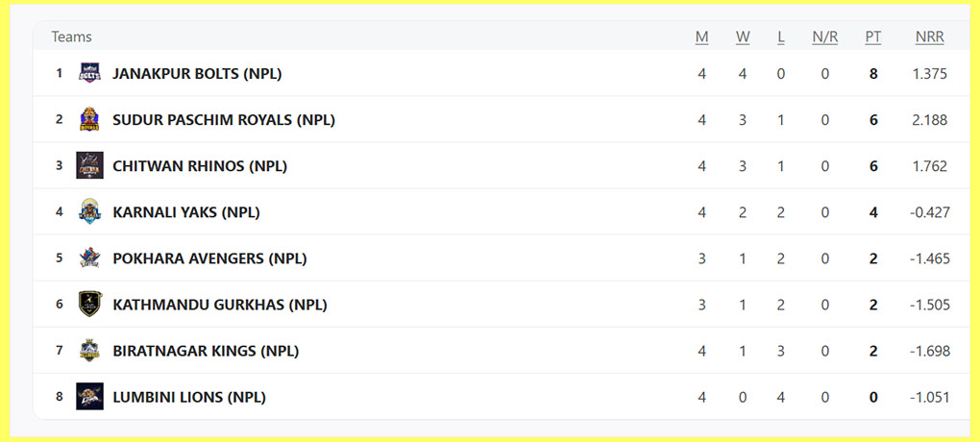Select the KARNALI YAKS (NPL) team name
The height and width of the screenshot is (442, 980).
click(x=186, y=211)
